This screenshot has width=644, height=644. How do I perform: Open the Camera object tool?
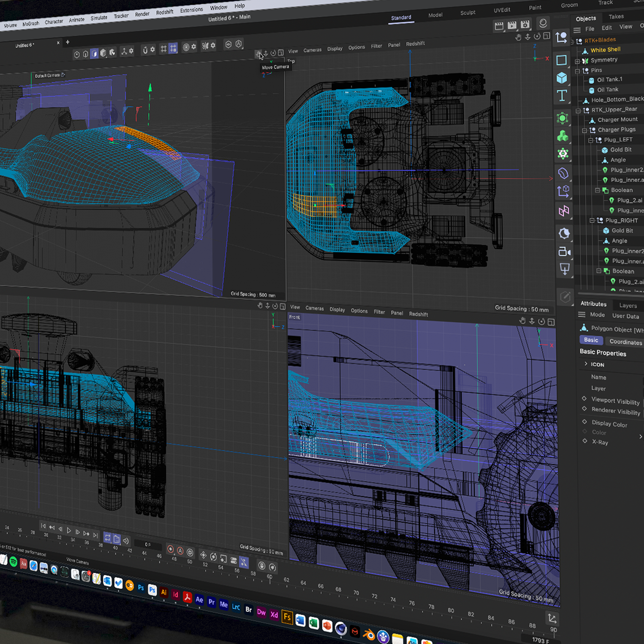coord(564,252)
